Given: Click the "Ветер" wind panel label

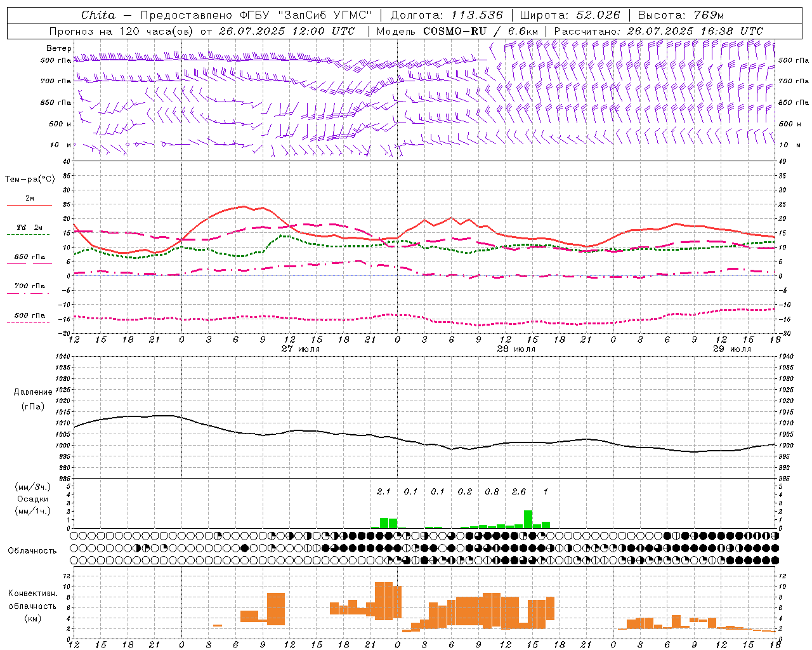Looking at the screenshot, I should [59, 48].
